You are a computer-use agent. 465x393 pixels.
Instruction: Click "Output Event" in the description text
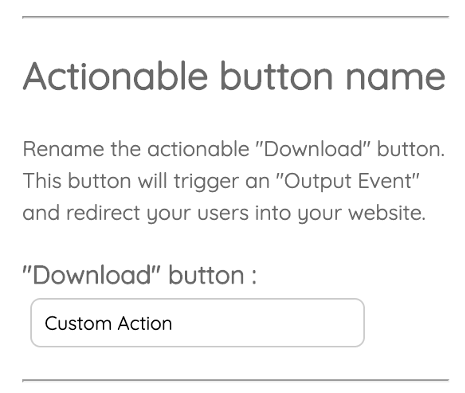(348, 182)
